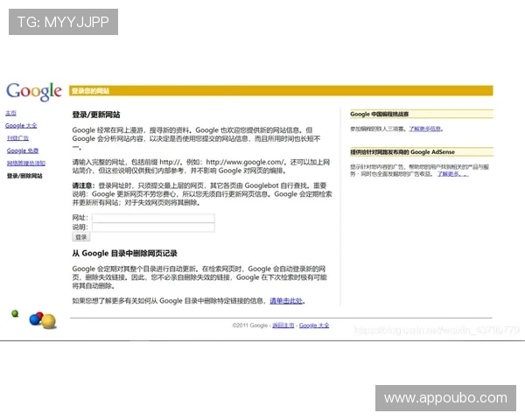
Task: Click the Google 中国编程挑战赛 panel header
Action: coord(422,114)
